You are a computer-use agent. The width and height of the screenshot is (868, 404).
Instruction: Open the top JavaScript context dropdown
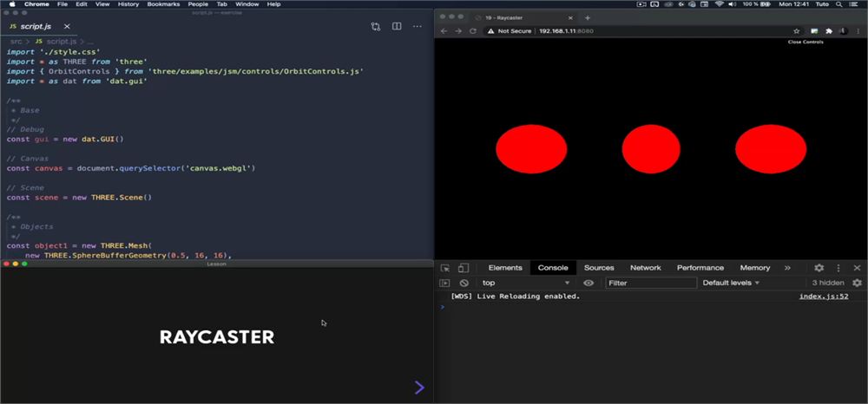point(525,283)
